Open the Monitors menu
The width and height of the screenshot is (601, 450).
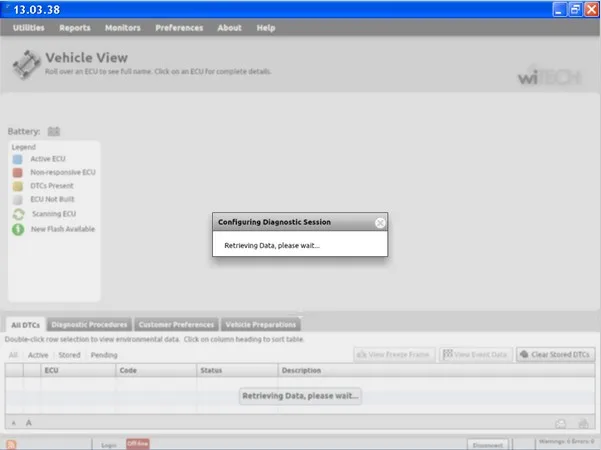[123, 28]
